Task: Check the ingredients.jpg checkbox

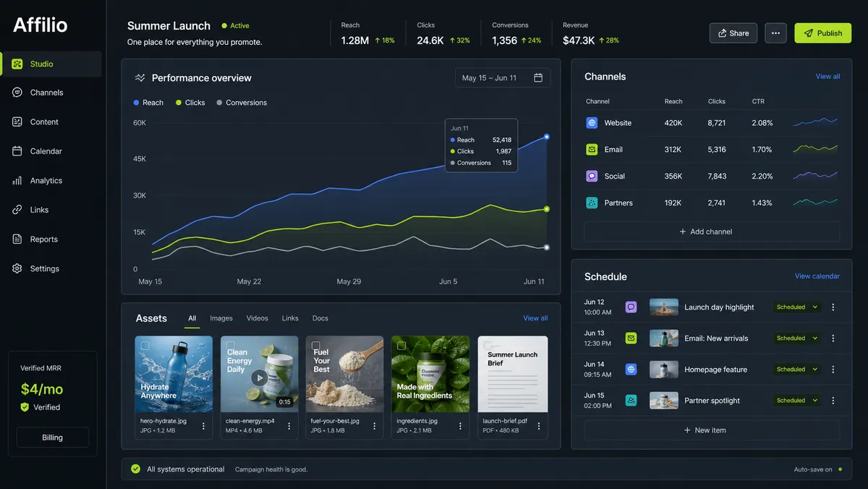Action: [x=402, y=346]
